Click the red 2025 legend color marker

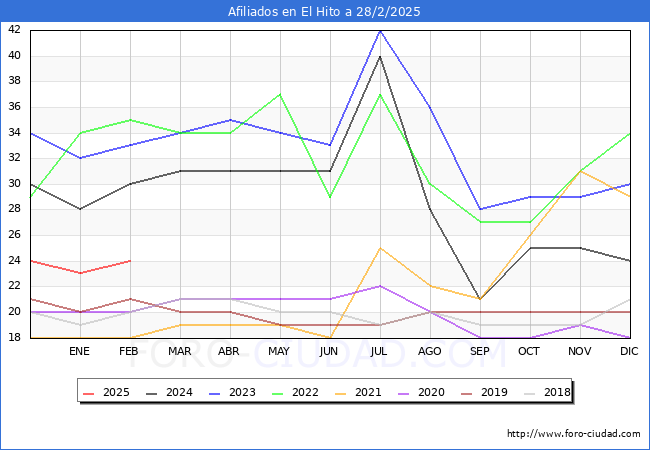point(89,393)
